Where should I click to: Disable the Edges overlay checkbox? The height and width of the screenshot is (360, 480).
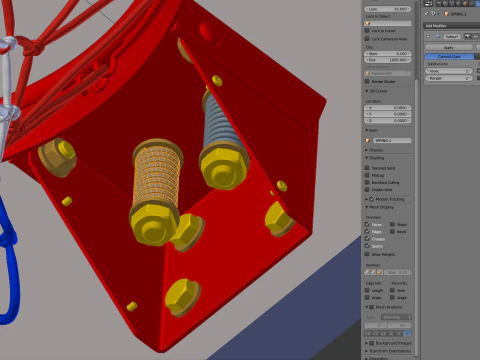pos(367,232)
